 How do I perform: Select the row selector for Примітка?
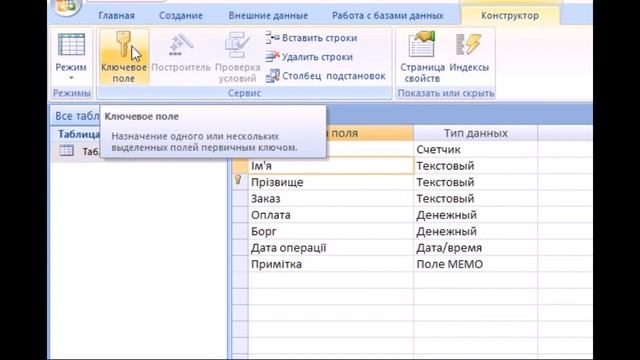(x=240, y=264)
